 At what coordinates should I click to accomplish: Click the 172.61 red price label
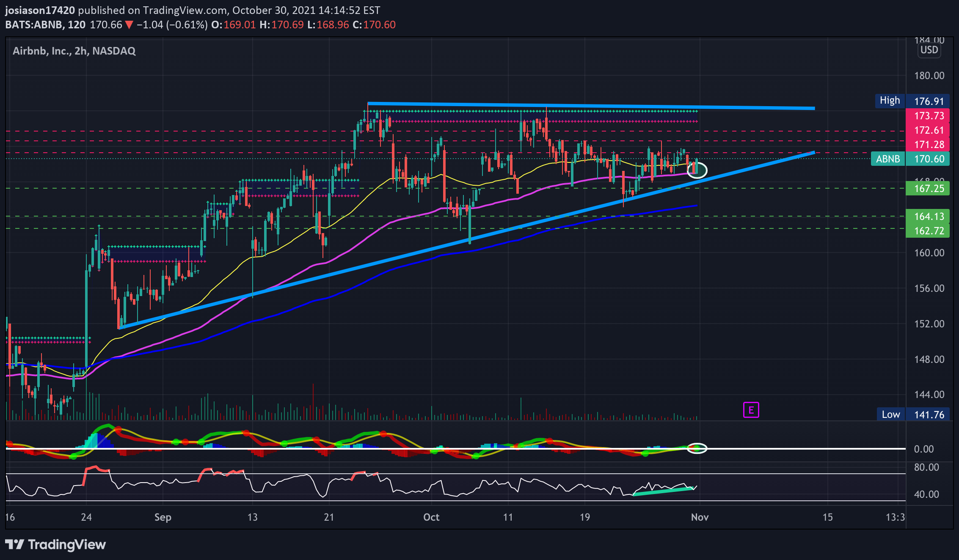[x=928, y=130]
